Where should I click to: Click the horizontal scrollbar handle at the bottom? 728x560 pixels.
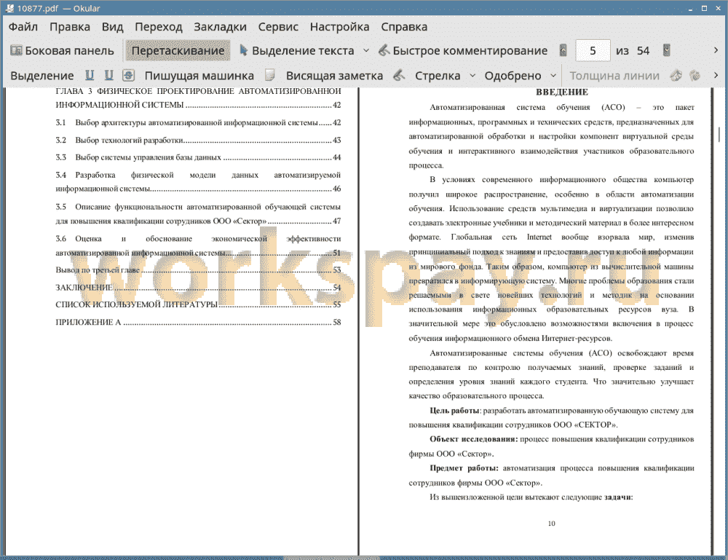pyautogui.click(x=331, y=558)
